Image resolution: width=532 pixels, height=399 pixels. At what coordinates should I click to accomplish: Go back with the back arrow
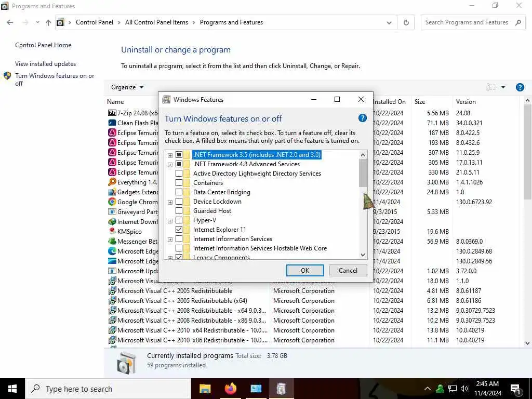click(10, 22)
